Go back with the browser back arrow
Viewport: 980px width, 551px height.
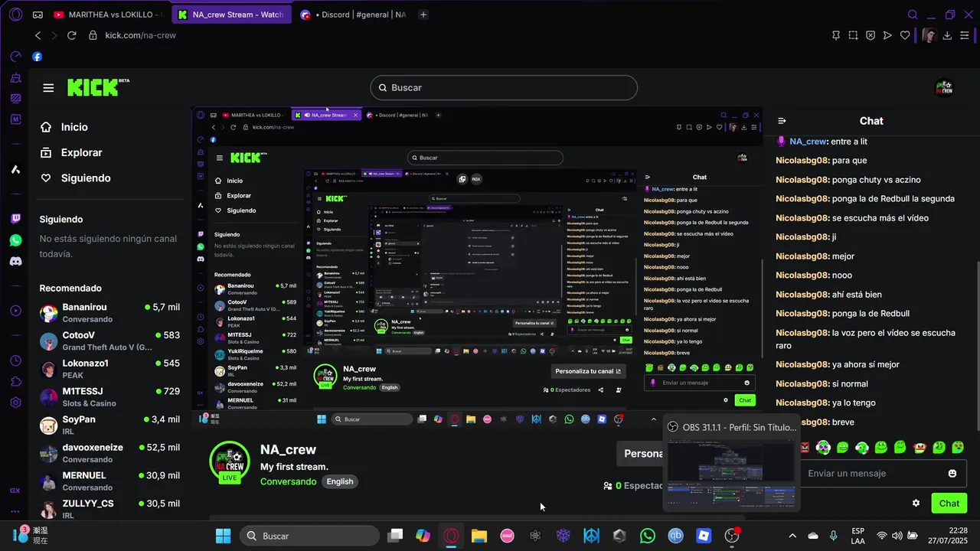(x=38, y=35)
